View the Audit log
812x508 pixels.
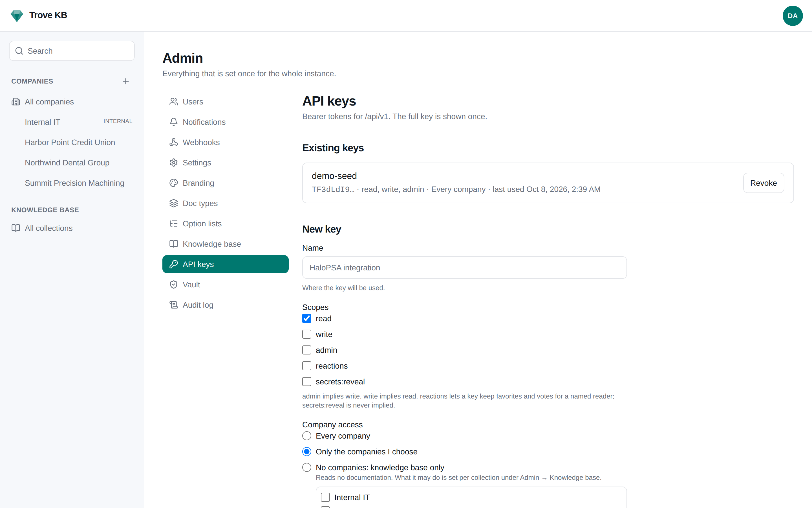(x=226, y=305)
